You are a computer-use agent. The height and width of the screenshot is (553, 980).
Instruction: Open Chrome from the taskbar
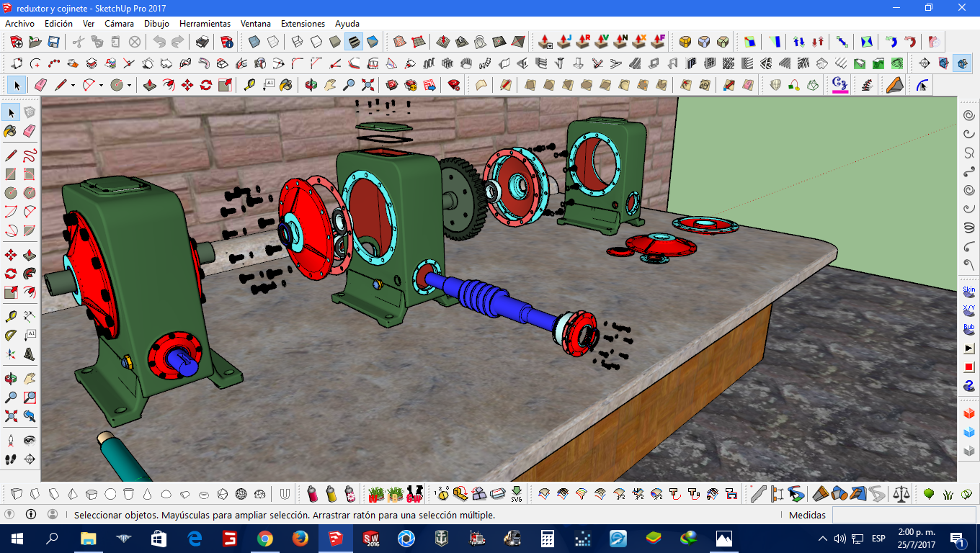[x=265, y=539]
